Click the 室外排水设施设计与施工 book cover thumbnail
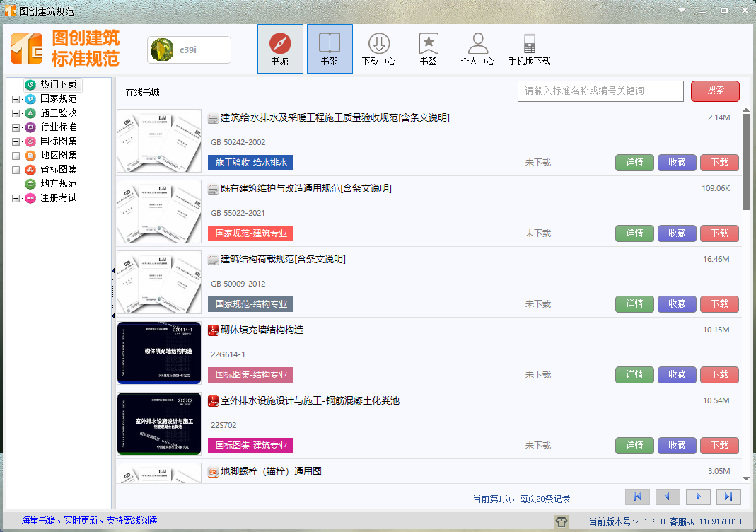The image size is (756, 532). [159, 424]
